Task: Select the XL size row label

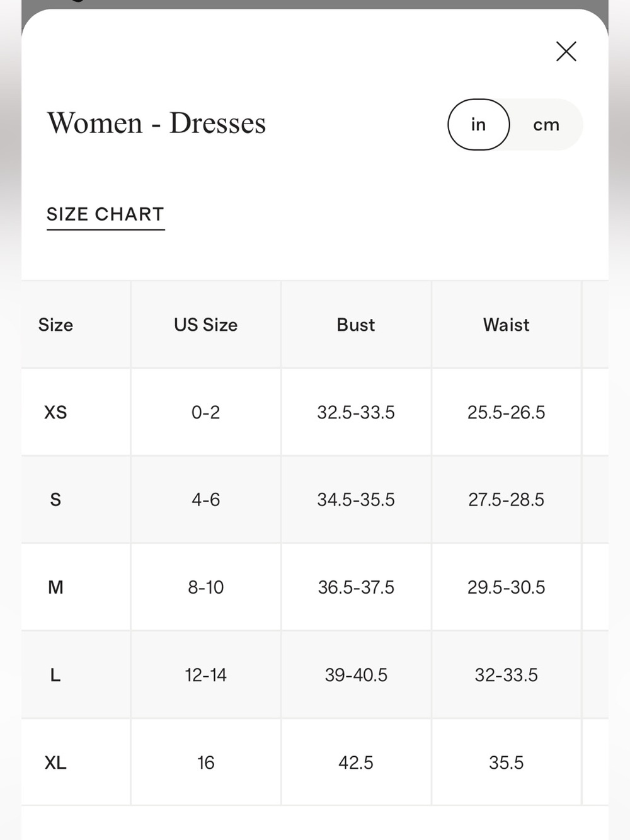Action: point(55,762)
